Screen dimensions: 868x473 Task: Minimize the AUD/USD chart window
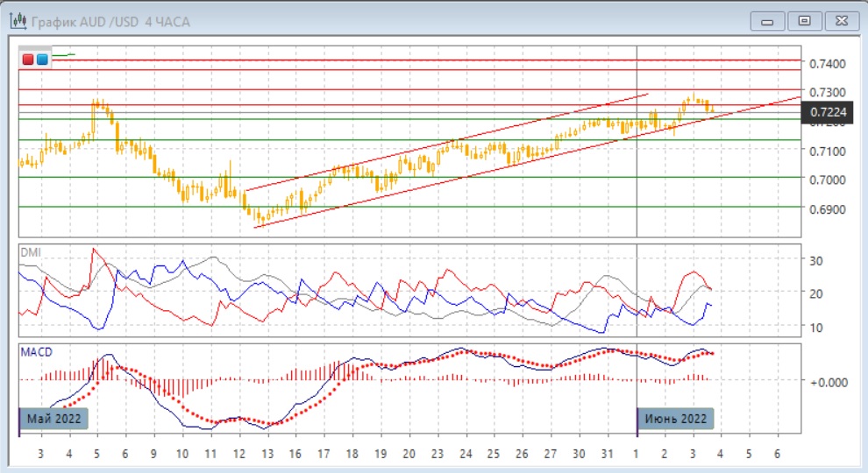[769, 21]
